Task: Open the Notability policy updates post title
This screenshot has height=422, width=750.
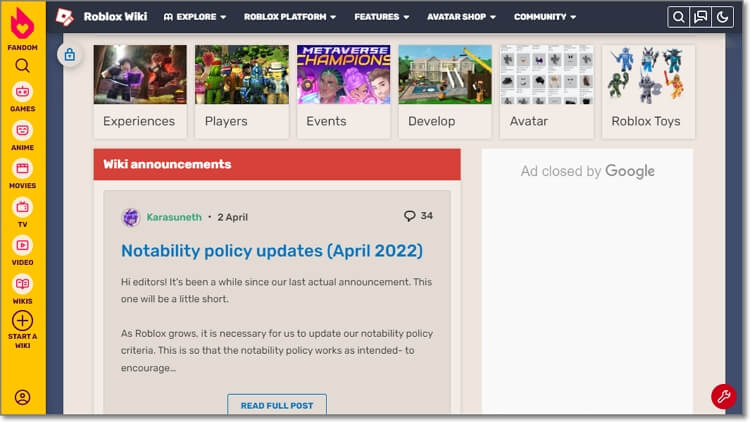Action: coord(272,250)
